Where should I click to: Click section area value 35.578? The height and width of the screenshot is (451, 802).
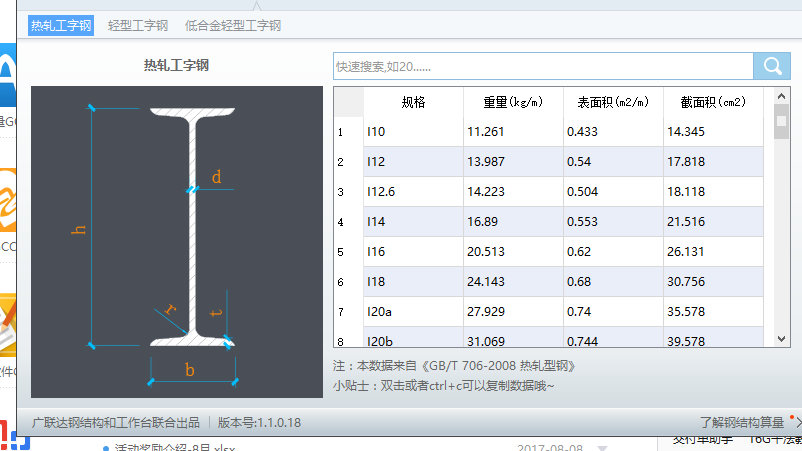pos(713,312)
